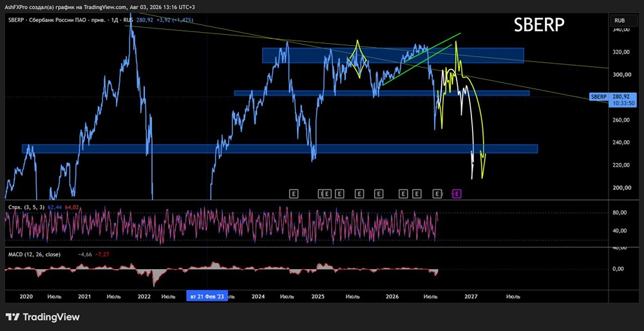Click the 260,00 price axis label

pos(621,120)
